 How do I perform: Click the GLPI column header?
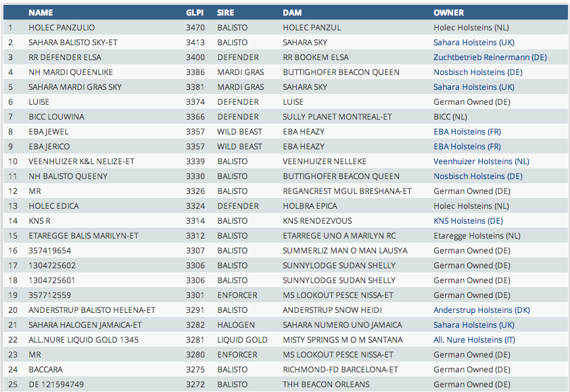pos(195,13)
